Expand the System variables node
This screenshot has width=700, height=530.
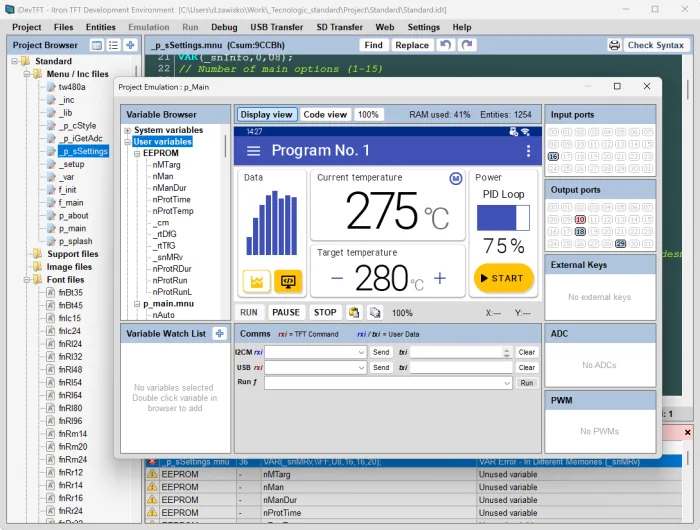click(x=128, y=130)
